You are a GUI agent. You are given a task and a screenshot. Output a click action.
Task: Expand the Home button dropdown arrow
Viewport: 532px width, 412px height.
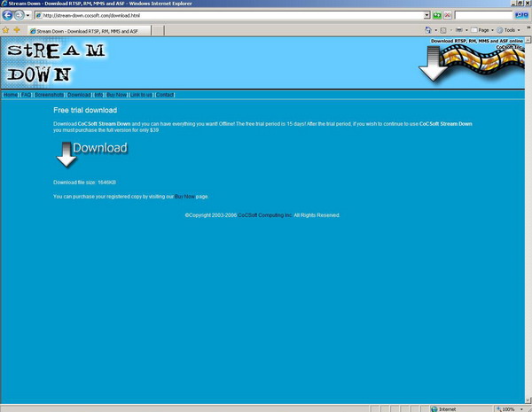click(x=435, y=30)
